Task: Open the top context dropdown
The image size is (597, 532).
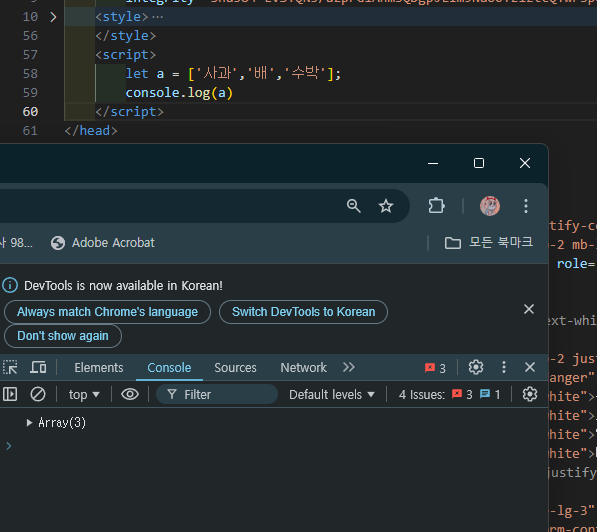Action: tap(84, 395)
